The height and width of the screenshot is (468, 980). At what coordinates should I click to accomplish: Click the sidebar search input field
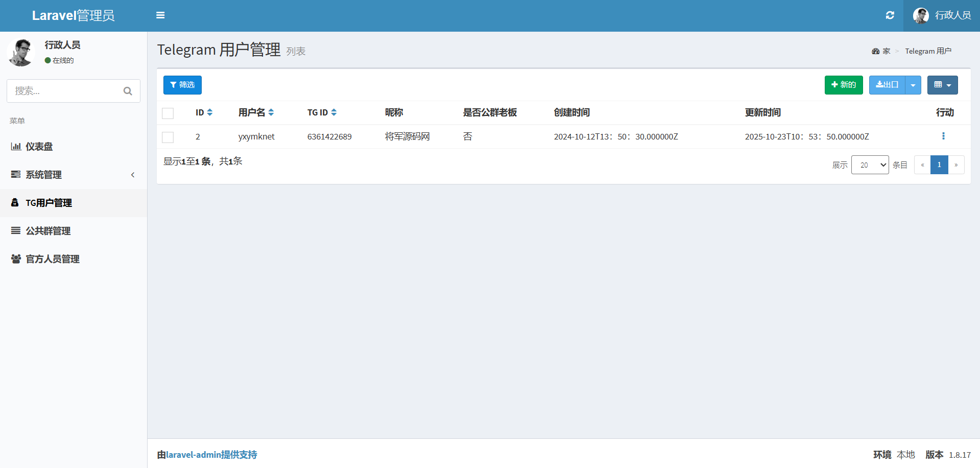click(x=64, y=91)
